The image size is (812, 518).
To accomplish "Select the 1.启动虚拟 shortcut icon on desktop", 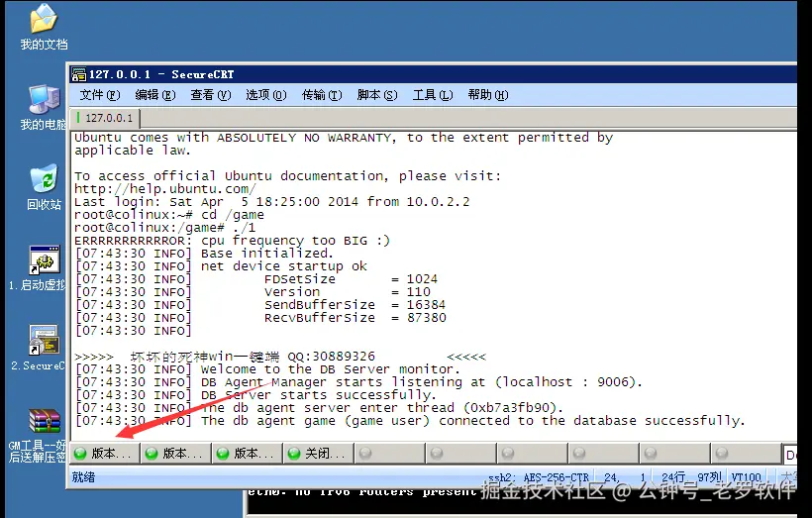I will 44,259.
